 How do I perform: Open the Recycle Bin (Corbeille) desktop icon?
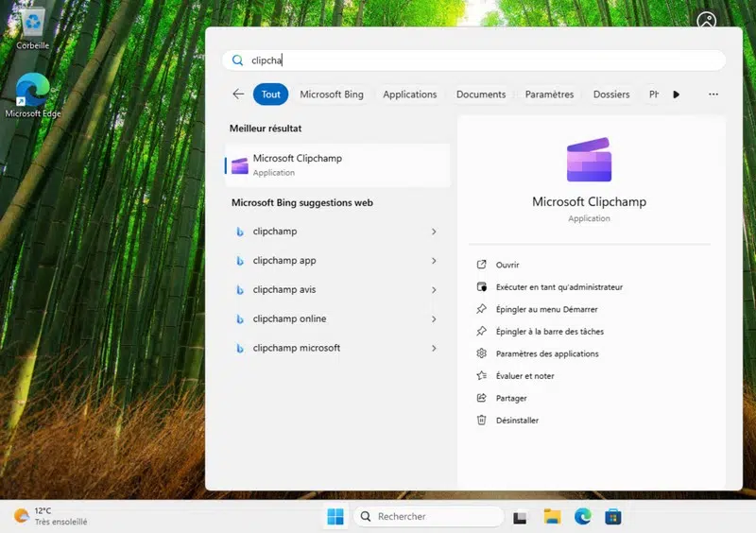click(32, 26)
